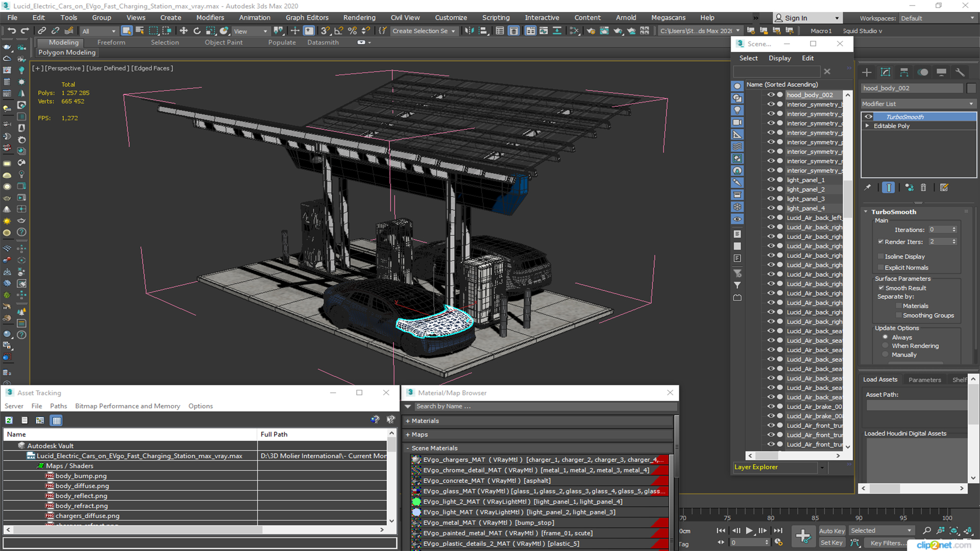Open Configure Modifier Sets icon
980x551 pixels.
point(944,188)
